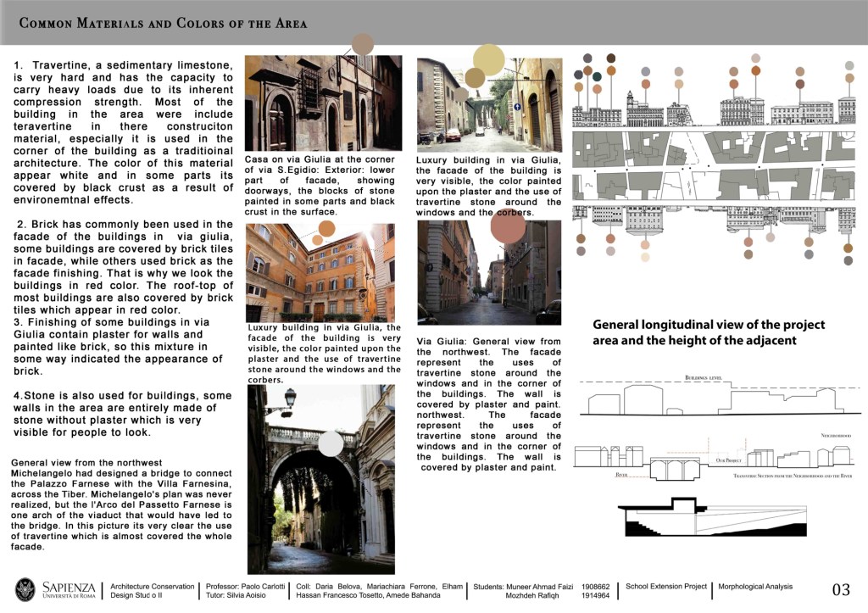Screen dimensions: 868x613
Task: Click the 'Common Materials and Colors of the Area' title
Action: pyautogui.click(x=164, y=24)
